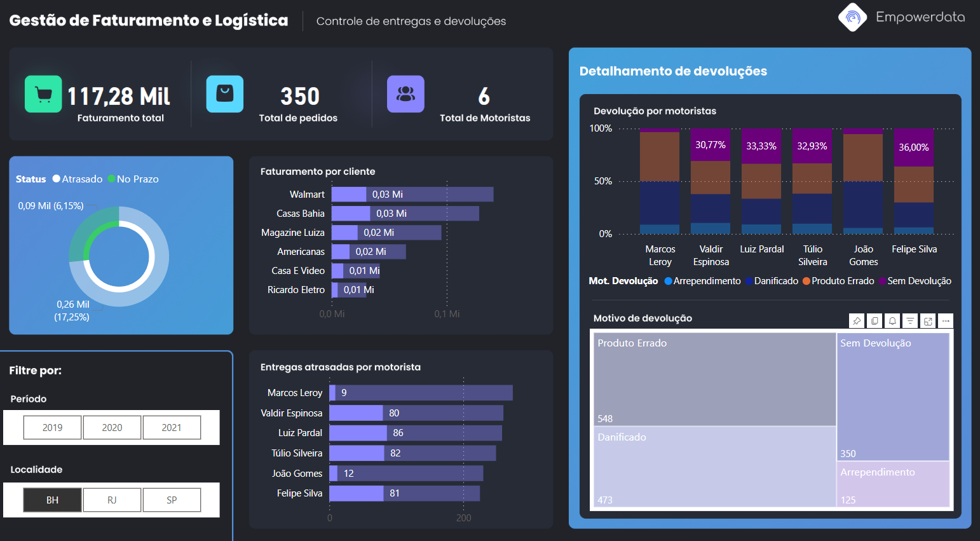The height and width of the screenshot is (541, 980).
Task: Select the Produto Errado treemap tile
Action: (x=714, y=379)
